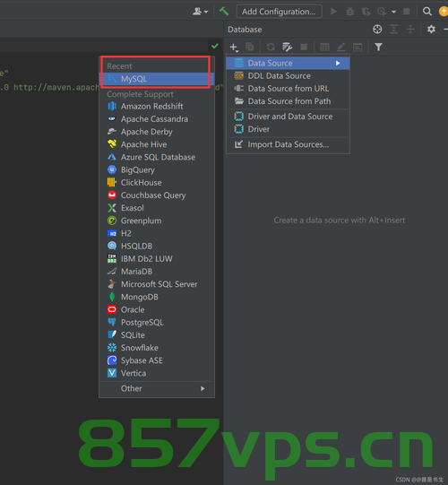Click the Duplicate icon in the Database toolbar
The height and width of the screenshot is (485, 448).
[249, 47]
